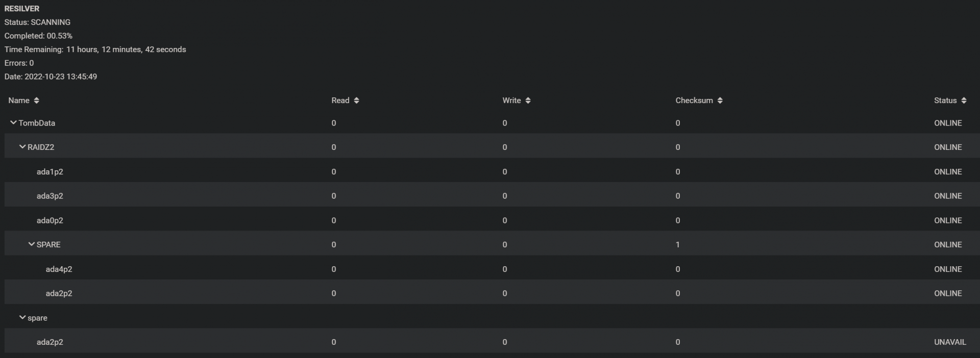Click the UNAVAIL status text

[x=950, y=342]
